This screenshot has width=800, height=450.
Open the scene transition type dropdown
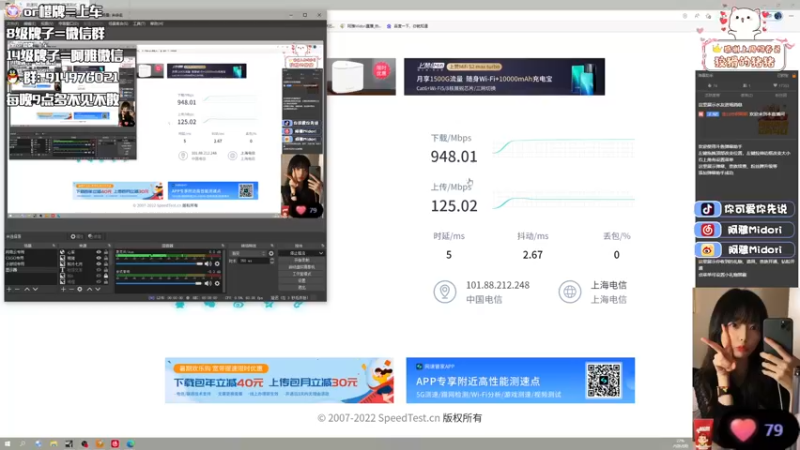[x=247, y=253]
